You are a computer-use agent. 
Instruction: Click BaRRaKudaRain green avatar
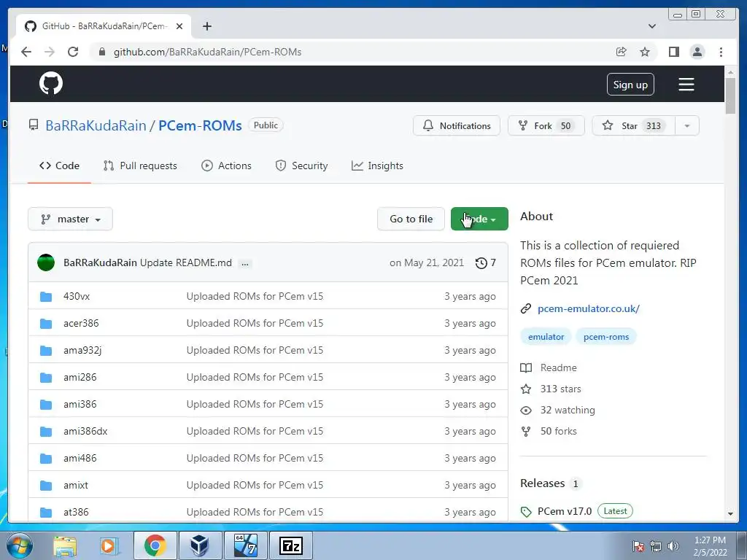46,262
